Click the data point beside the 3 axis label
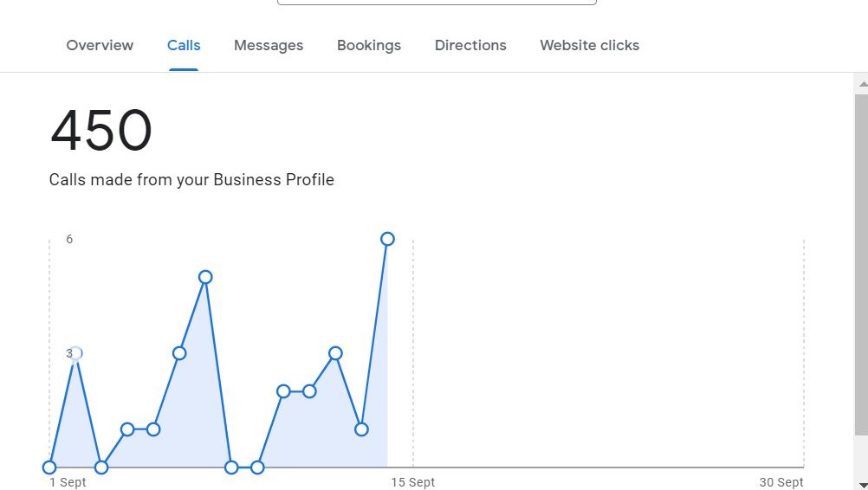The width and height of the screenshot is (868, 490). pyautogui.click(x=75, y=353)
